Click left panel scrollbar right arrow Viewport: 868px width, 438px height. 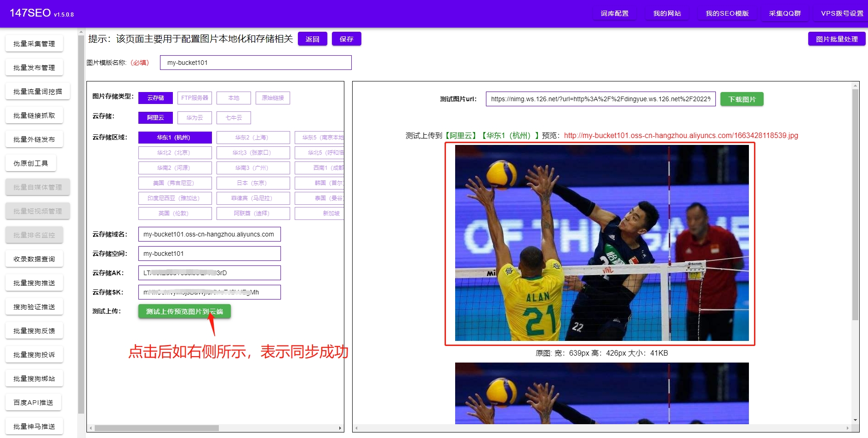pos(340,428)
